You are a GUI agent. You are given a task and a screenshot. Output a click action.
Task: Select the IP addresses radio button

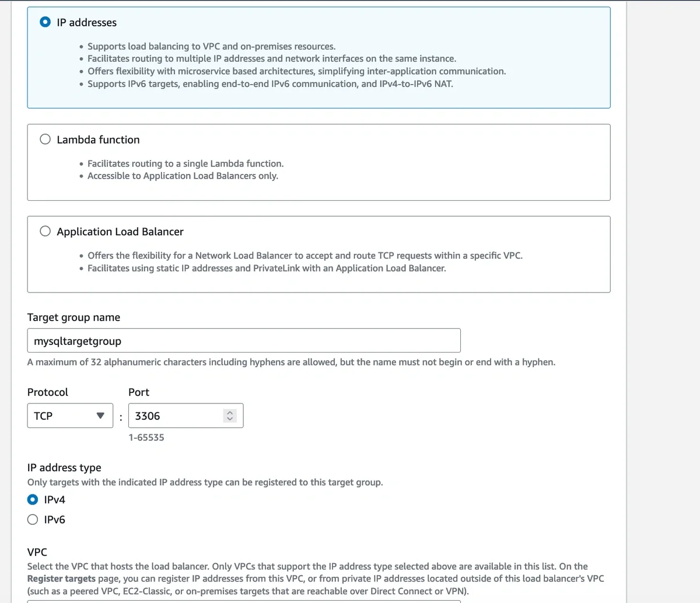pyautogui.click(x=45, y=22)
